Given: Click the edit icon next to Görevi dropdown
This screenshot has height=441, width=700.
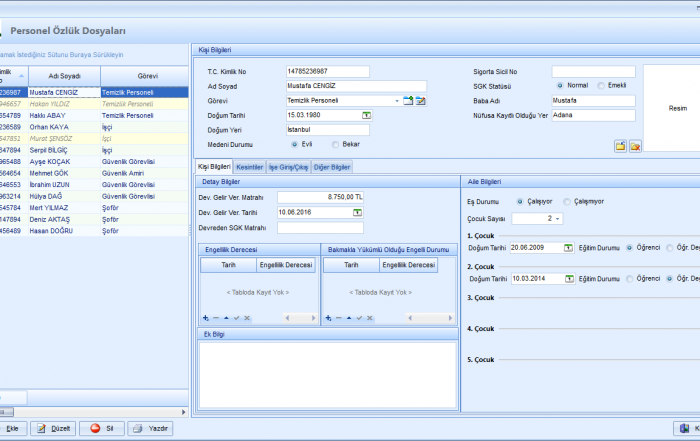Looking at the screenshot, I should click(421, 101).
